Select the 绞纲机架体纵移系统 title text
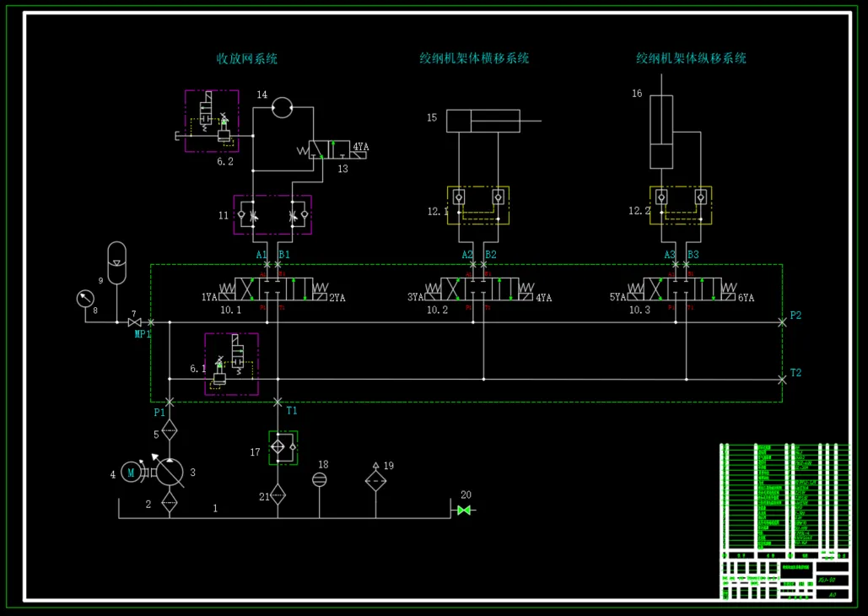This screenshot has width=868, height=616. 692,58
